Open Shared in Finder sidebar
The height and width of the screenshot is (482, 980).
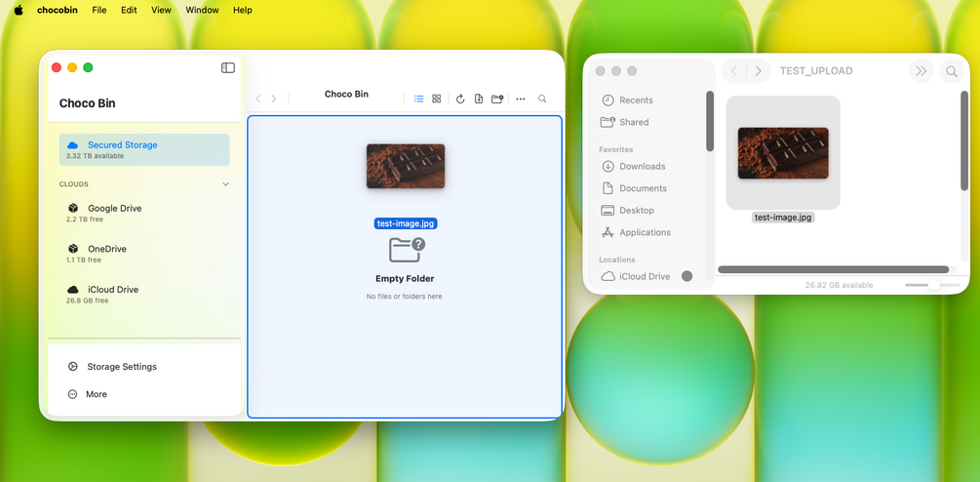625,122
